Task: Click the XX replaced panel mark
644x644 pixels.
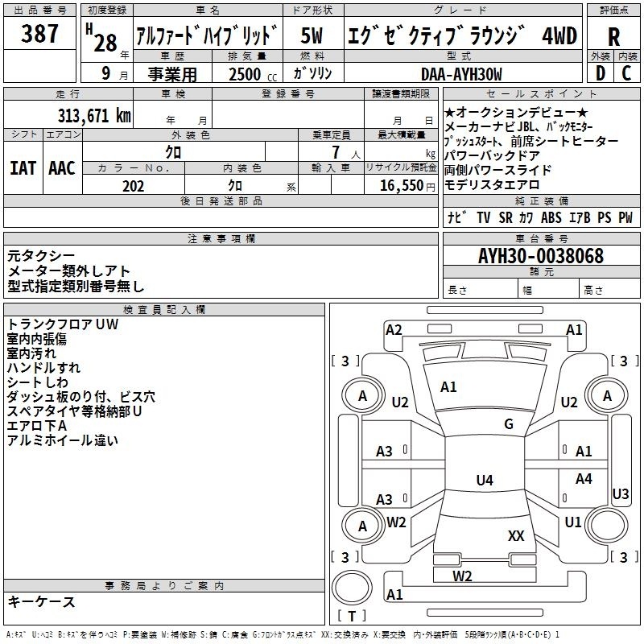Action: tap(516, 535)
